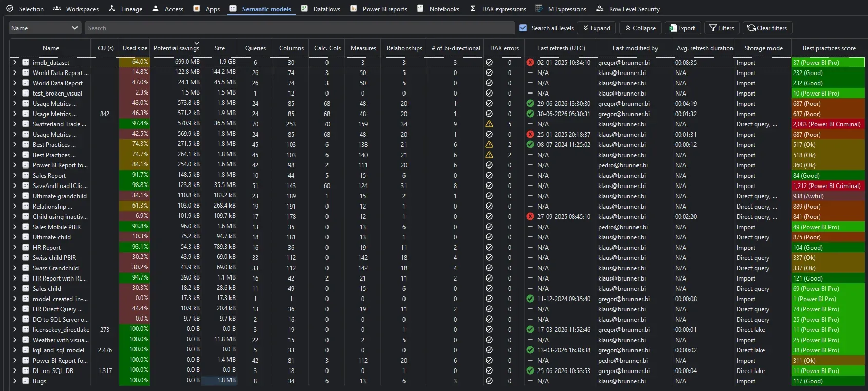Screen dimensions: 868x391
Task: Expand the Sales Mobile PBIR row
Action: (15, 227)
